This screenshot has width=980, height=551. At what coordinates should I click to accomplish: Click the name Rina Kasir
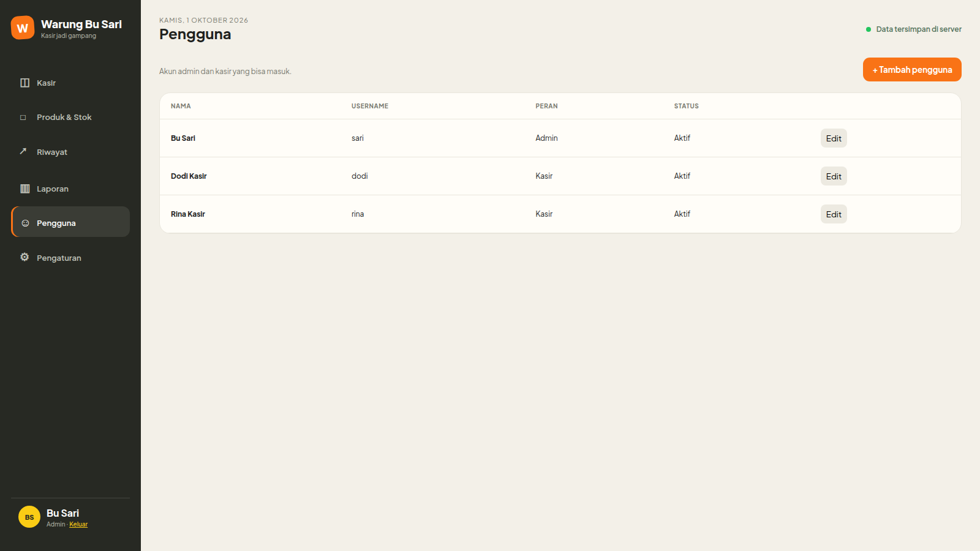click(x=188, y=214)
